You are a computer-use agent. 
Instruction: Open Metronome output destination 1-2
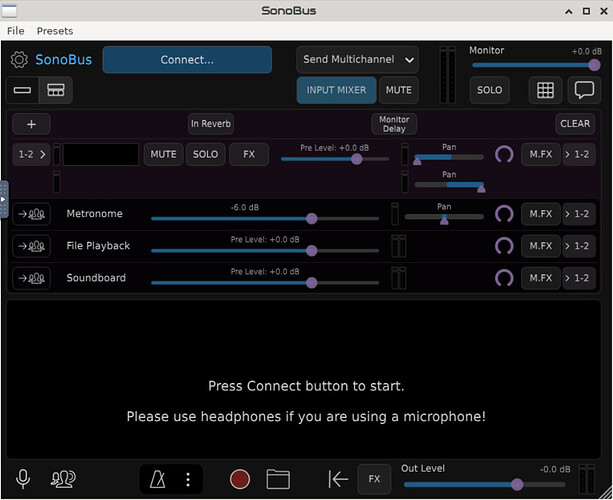tap(579, 214)
